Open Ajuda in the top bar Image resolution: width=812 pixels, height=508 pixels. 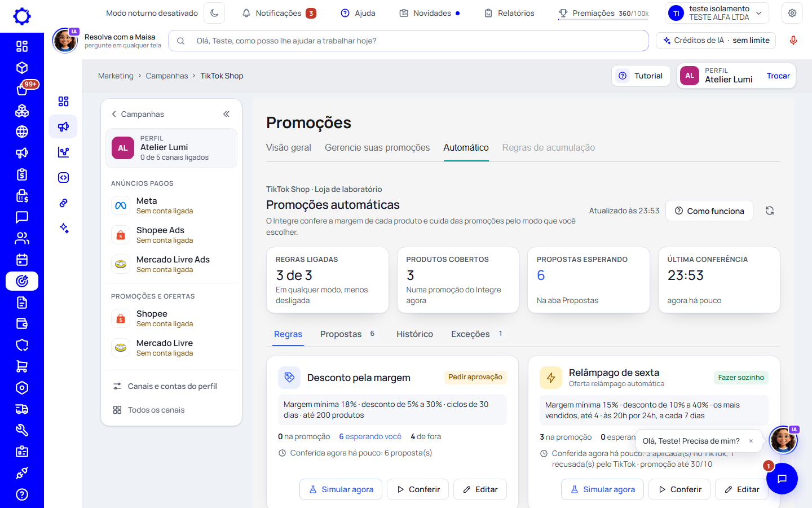tap(358, 13)
